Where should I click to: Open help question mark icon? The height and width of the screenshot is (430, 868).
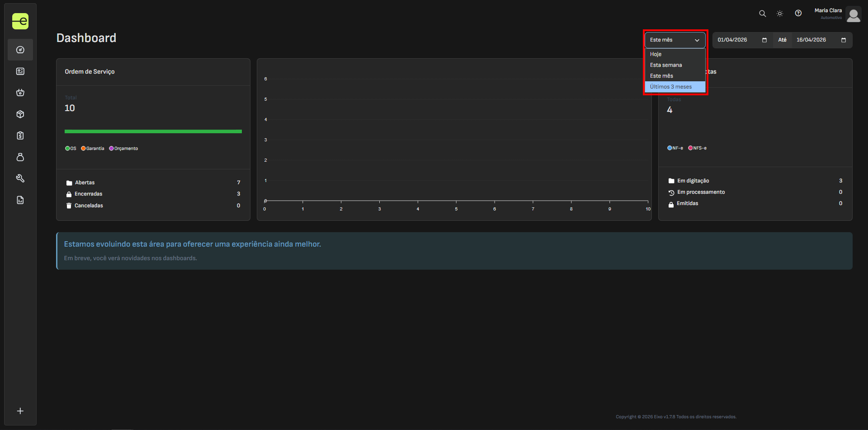click(x=798, y=13)
